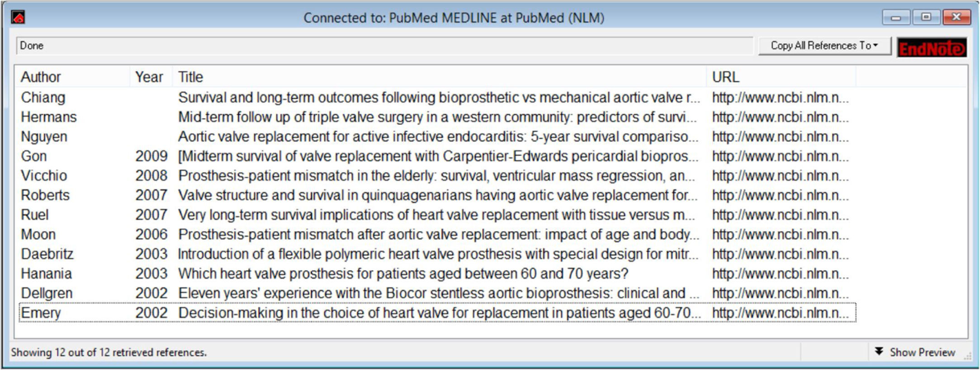Image resolution: width=980 pixels, height=370 pixels.
Task: Open the URL link for Moon reference
Action: [780, 234]
